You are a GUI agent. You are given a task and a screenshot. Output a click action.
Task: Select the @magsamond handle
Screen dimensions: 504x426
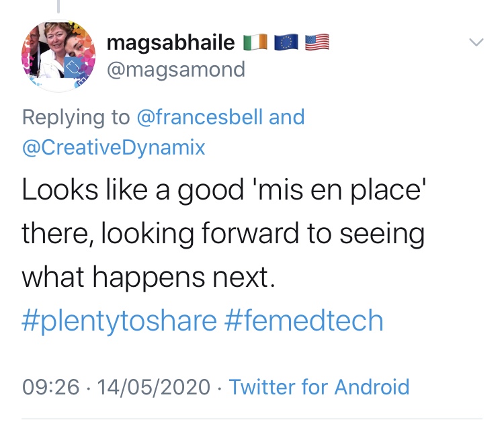pos(176,69)
